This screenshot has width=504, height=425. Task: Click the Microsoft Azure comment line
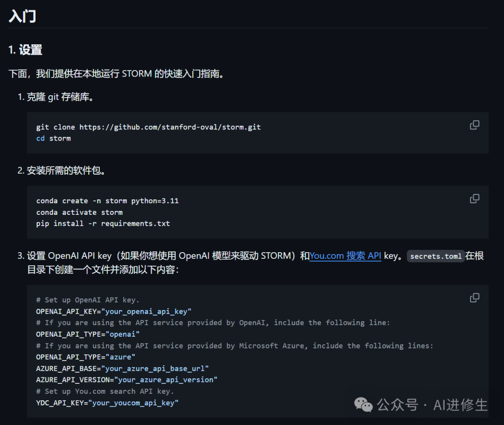235,346
